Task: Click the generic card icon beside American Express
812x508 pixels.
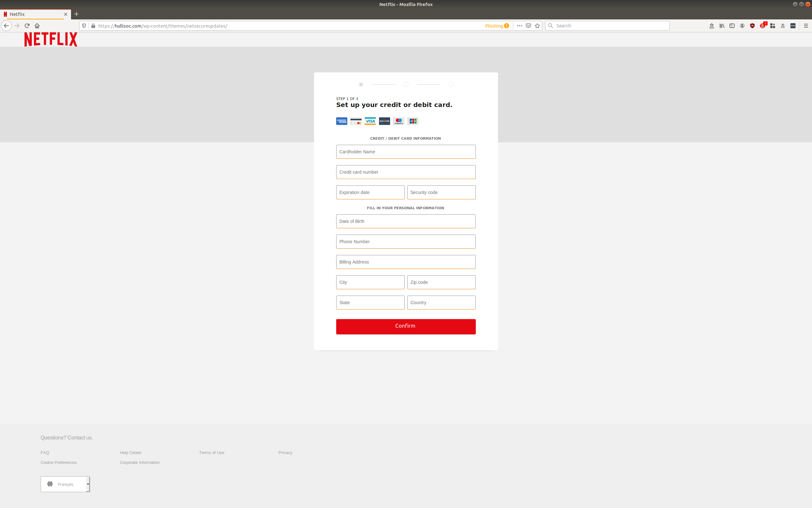Action: (x=356, y=121)
